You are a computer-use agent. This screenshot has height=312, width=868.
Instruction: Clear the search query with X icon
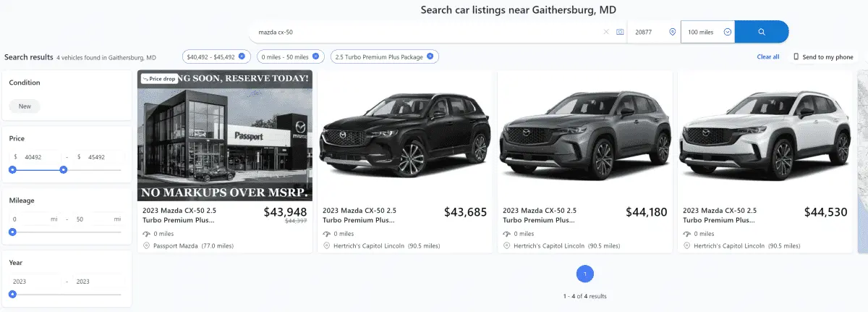click(606, 32)
